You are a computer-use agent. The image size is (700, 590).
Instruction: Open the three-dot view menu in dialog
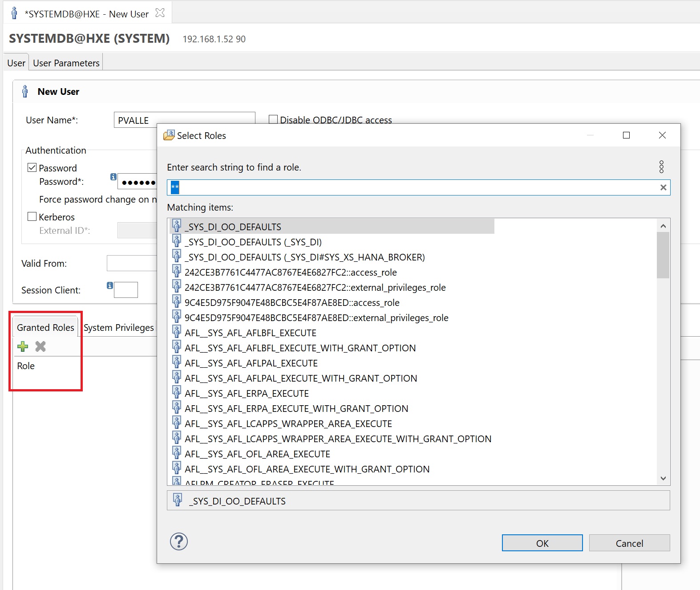point(661,167)
